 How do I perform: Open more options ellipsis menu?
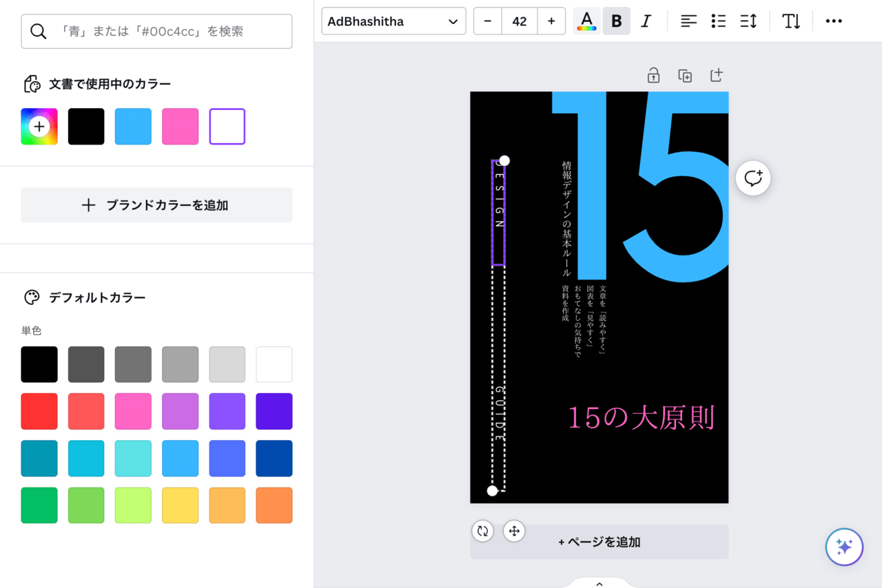834,21
